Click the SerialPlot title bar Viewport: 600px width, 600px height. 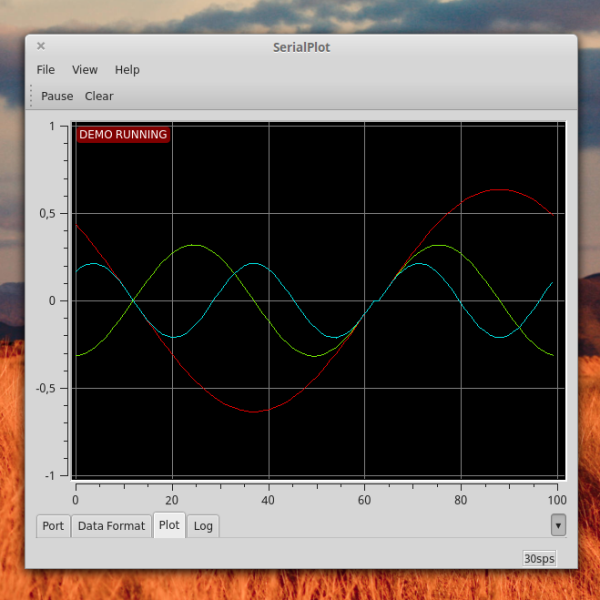tap(301, 47)
